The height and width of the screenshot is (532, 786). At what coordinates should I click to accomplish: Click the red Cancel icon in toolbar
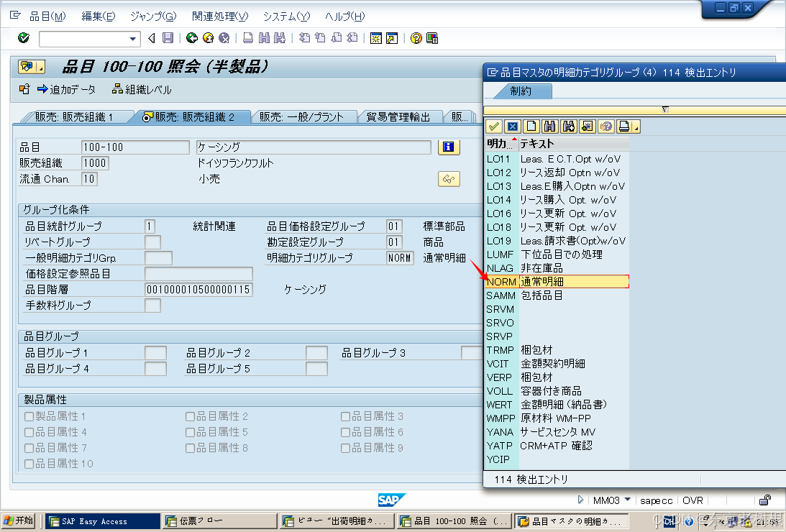(x=224, y=38)
